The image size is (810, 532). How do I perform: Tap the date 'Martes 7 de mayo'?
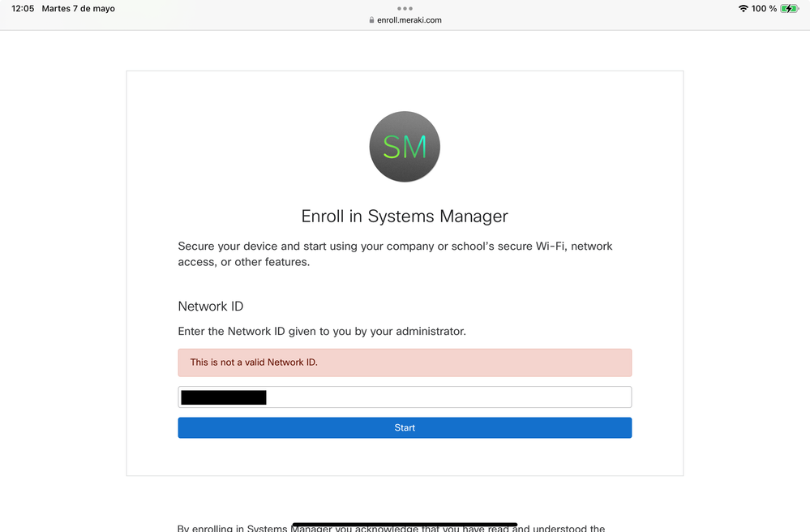coord(79,8)
